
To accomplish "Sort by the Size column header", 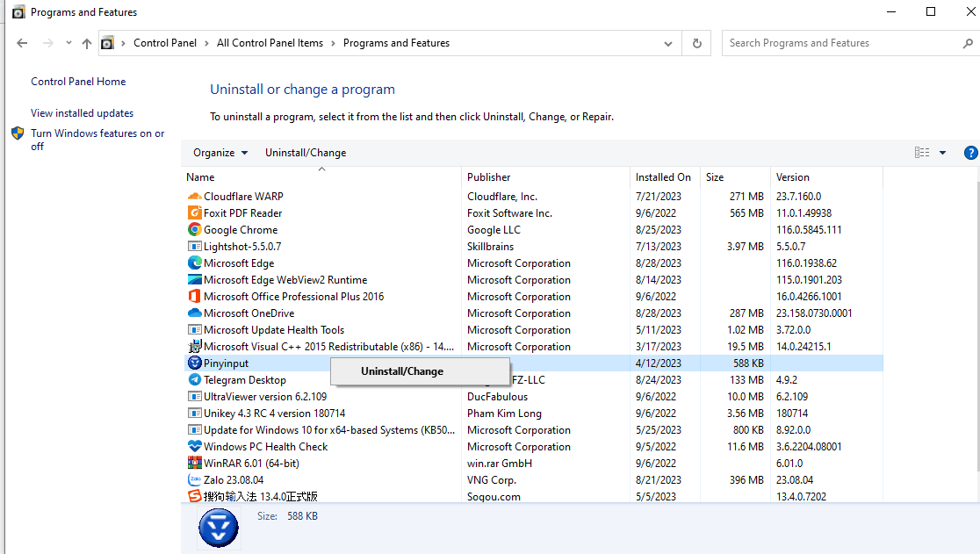I will (736, 177).
